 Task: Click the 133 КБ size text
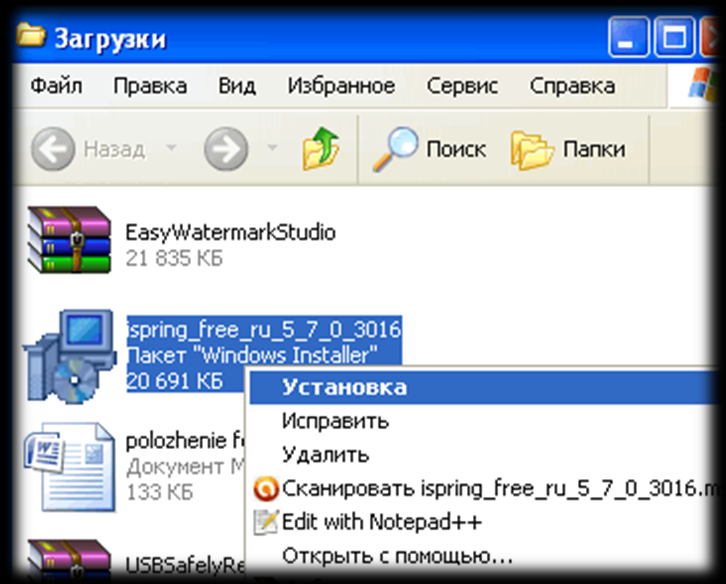coord(159,492)
